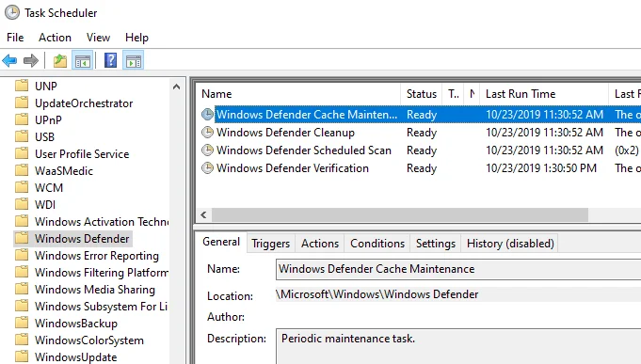Click the WindowsBackup folder icon
Image resolution: width=641 pixels, height=364 pixels.
[x=22, y=323]
